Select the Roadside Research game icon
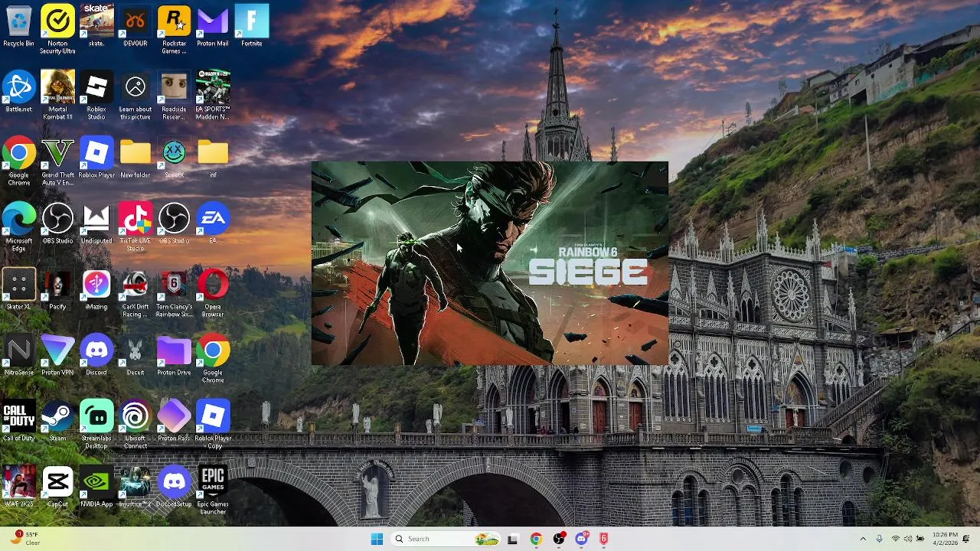980x551 pixels. click(x=174, y=96)
